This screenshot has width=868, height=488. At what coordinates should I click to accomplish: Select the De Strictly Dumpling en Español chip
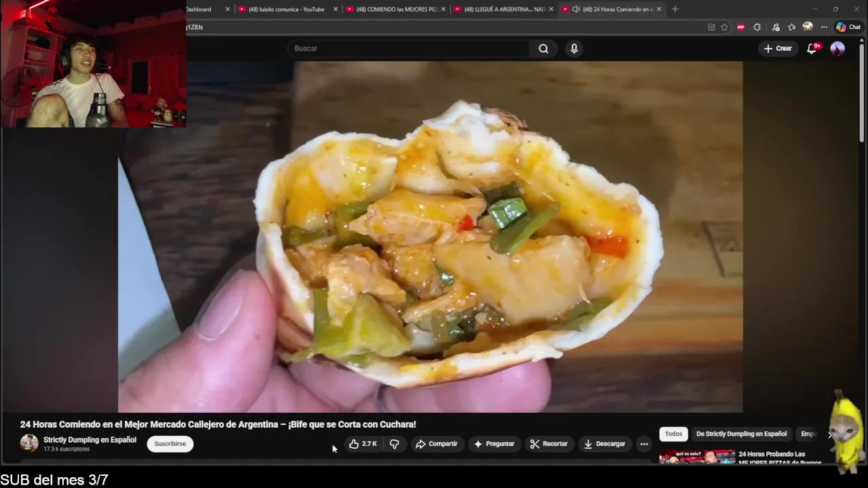pyautogui.click(x=741, y=434)
